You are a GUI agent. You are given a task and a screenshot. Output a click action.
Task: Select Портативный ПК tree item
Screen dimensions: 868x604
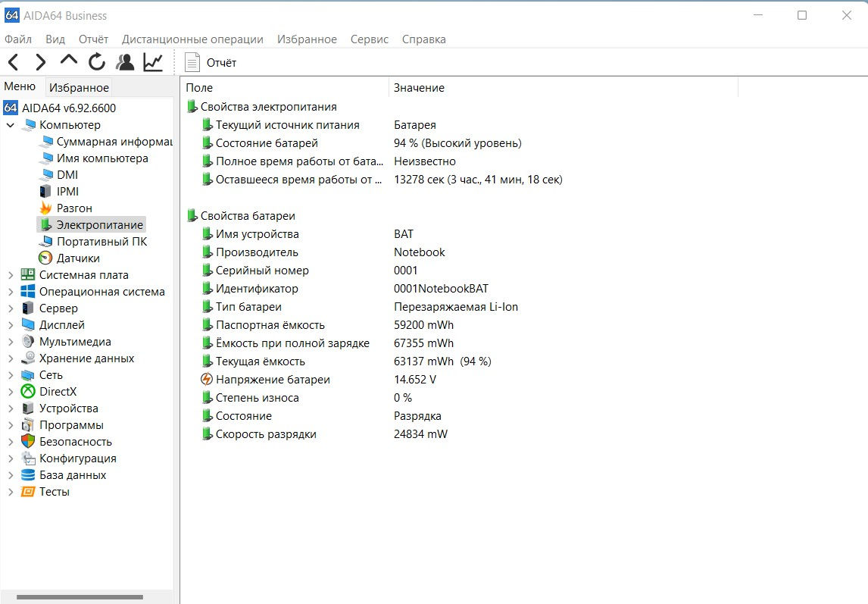pos(101,242)
